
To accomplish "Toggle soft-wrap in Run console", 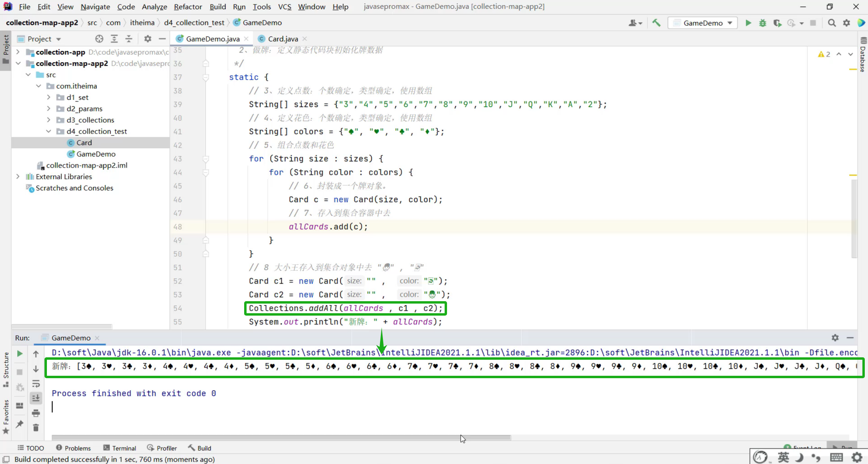I will tap(36, 383).
